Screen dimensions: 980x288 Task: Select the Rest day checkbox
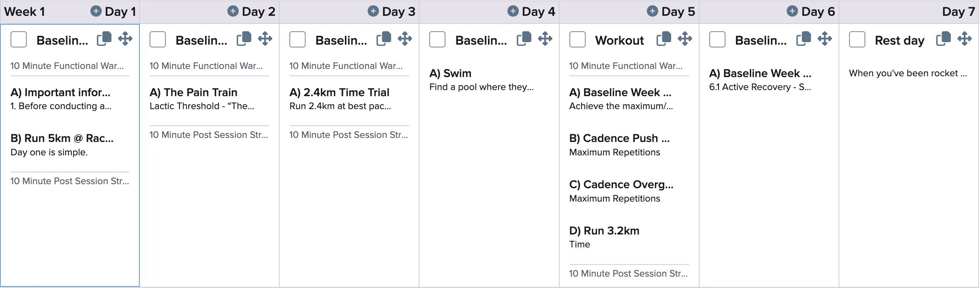[857, 39]
